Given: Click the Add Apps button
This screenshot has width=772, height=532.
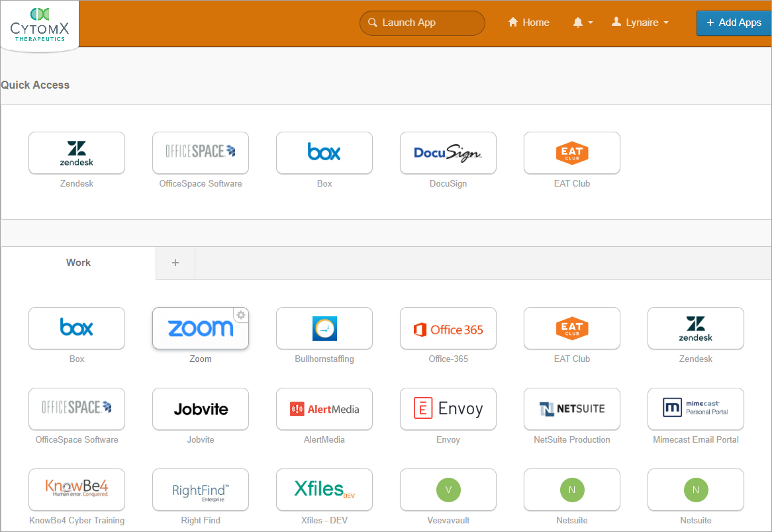Looking at the screenshot, I should point(734,22).
